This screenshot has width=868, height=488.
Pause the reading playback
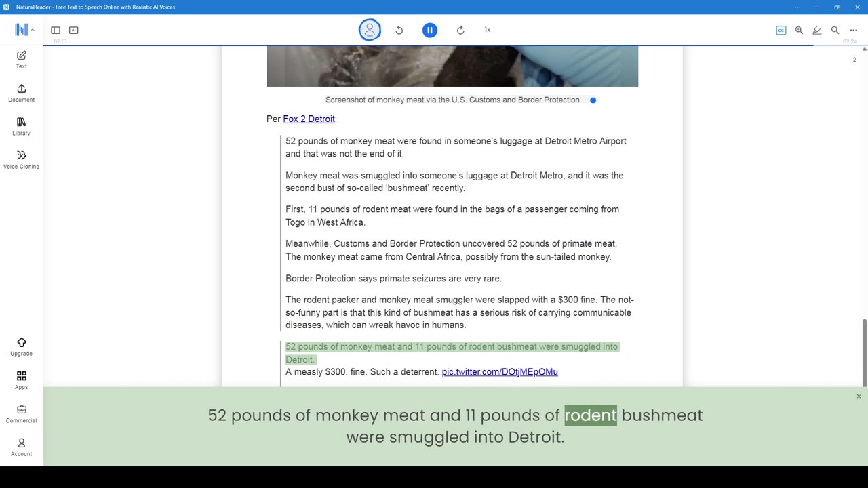[430, 30]
